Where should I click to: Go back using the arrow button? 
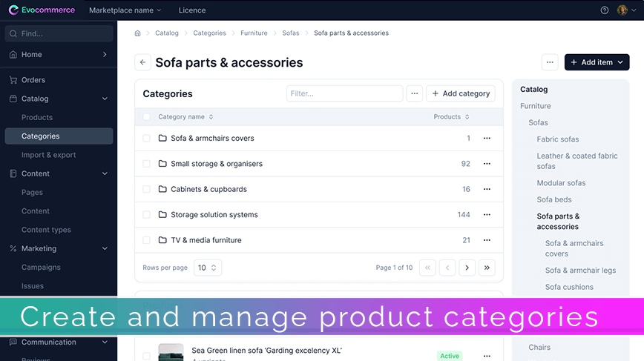(143, 62)
